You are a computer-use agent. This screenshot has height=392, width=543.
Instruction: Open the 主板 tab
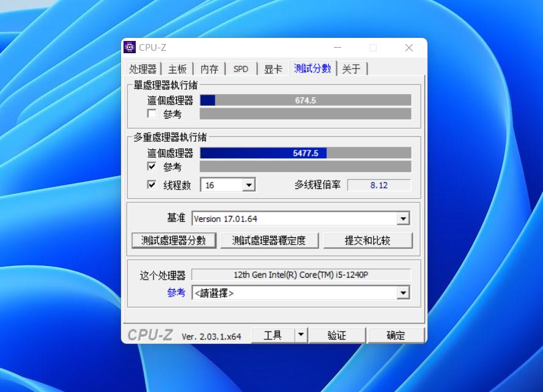177,68
